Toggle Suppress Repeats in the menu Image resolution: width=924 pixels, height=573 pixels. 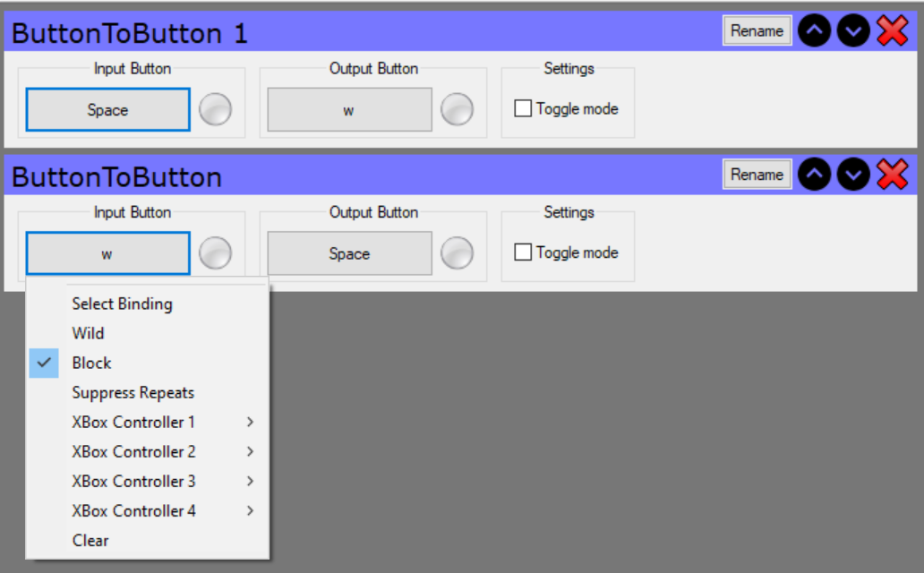pyautogui.click(x=133, y=392)
